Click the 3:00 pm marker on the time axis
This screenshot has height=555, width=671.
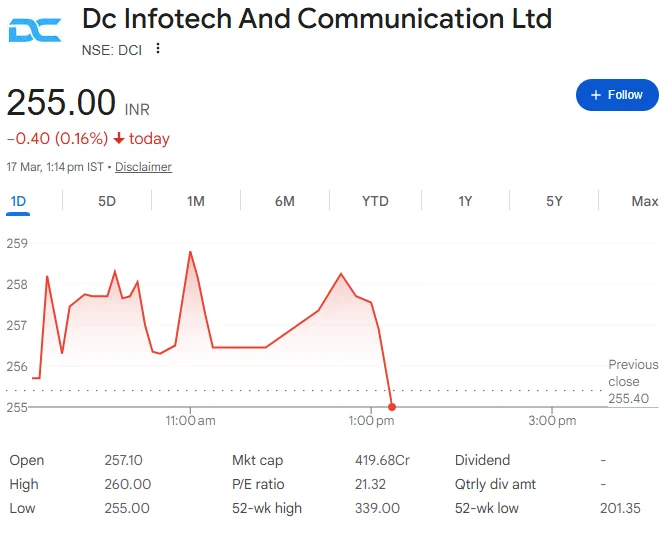coord(552,421)
